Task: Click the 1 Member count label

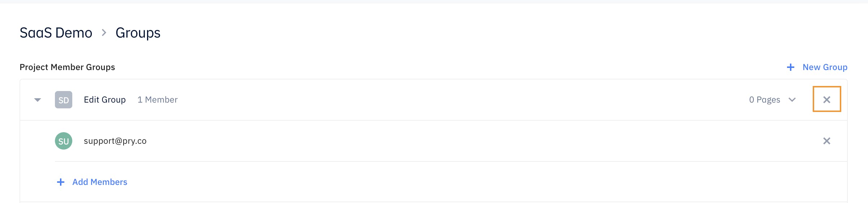Action: pyautogui.click(x=158, y=100)
